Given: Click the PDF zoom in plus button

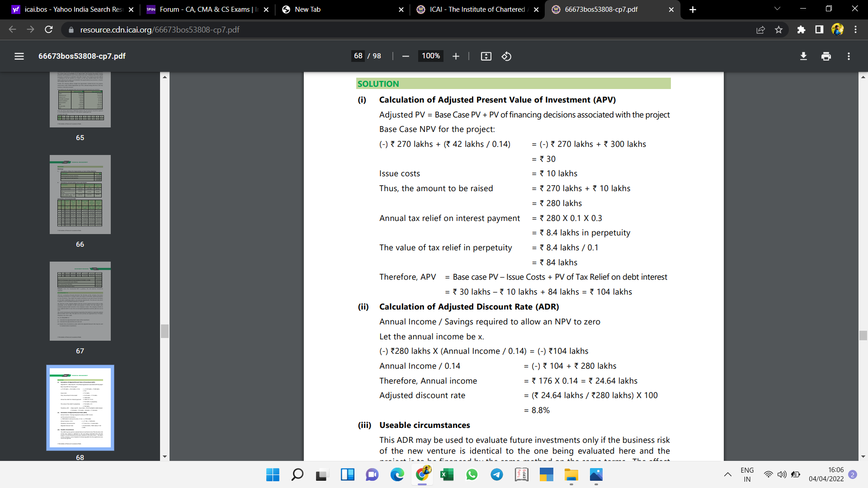Looking at the screenshot, I should (x=456, y=56).
